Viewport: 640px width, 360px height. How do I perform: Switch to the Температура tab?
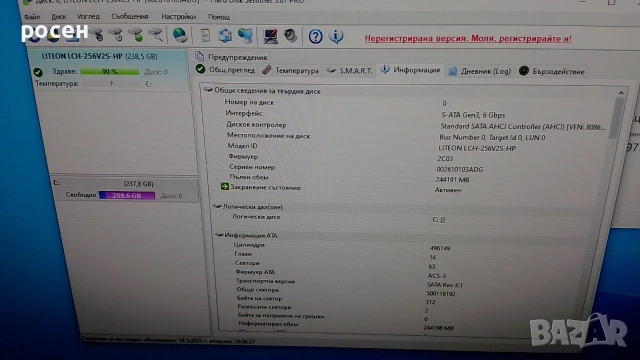[x=290, y=70]
